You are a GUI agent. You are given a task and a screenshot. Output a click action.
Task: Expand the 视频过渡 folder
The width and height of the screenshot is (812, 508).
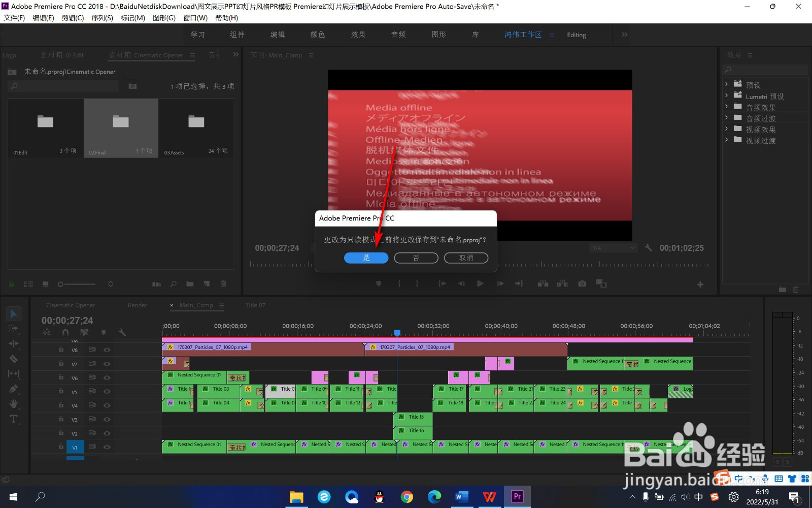click(x=726, y=140)
